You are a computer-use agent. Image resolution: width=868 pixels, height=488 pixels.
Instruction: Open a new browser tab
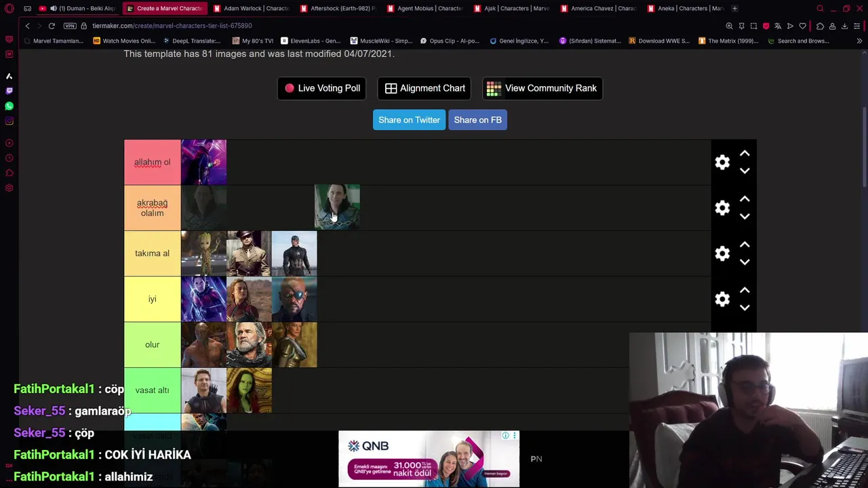pos(734,8)
